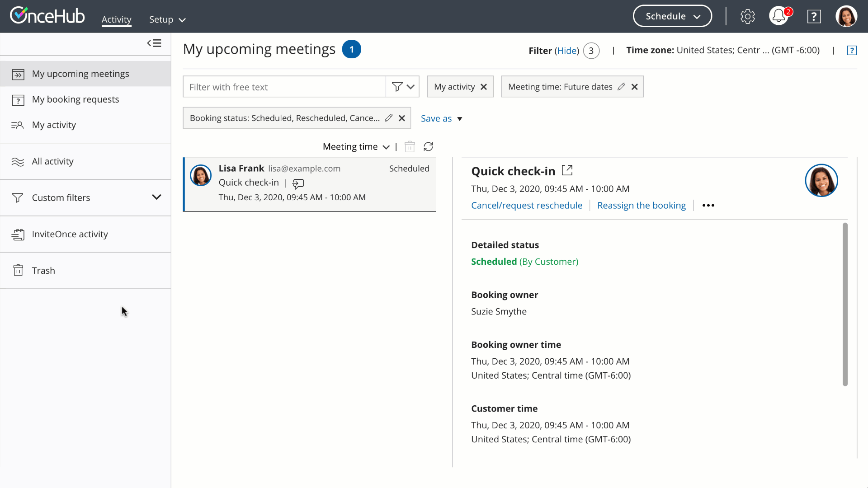Edit the Meeting time filter pencil
The width and height of the screenshot is (868, 488).
click(622, 86)
